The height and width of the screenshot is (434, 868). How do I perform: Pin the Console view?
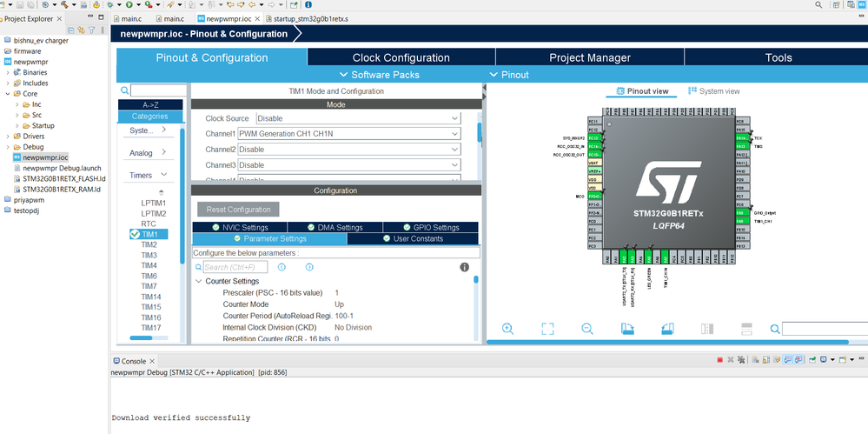tap(812, 360)
